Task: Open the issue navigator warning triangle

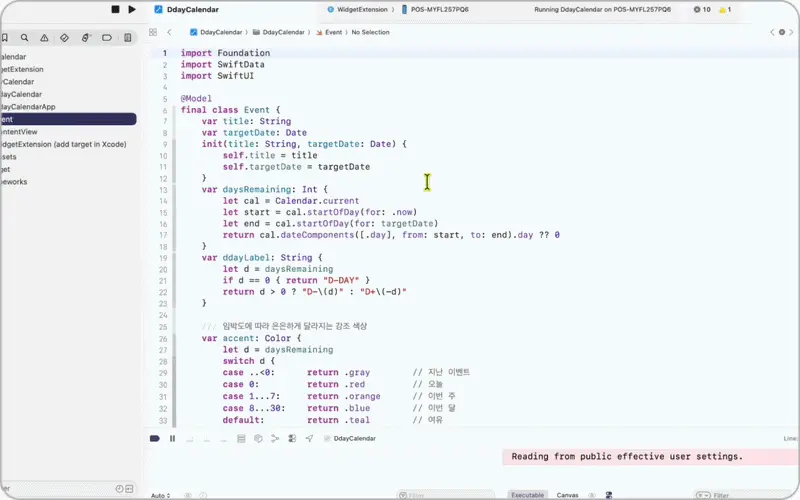Action: [44, 38]
